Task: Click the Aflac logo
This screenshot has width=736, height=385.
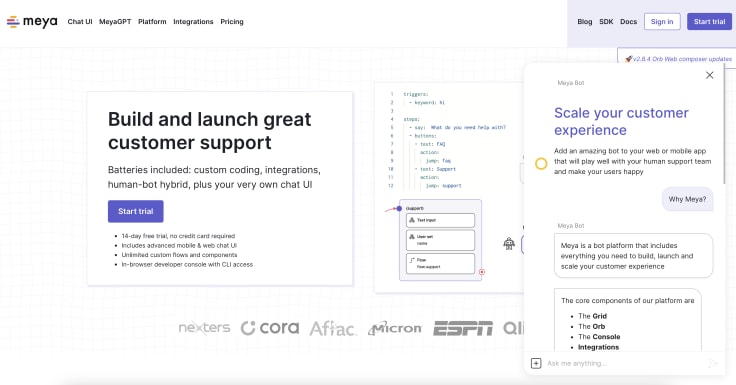Action: 333,328
